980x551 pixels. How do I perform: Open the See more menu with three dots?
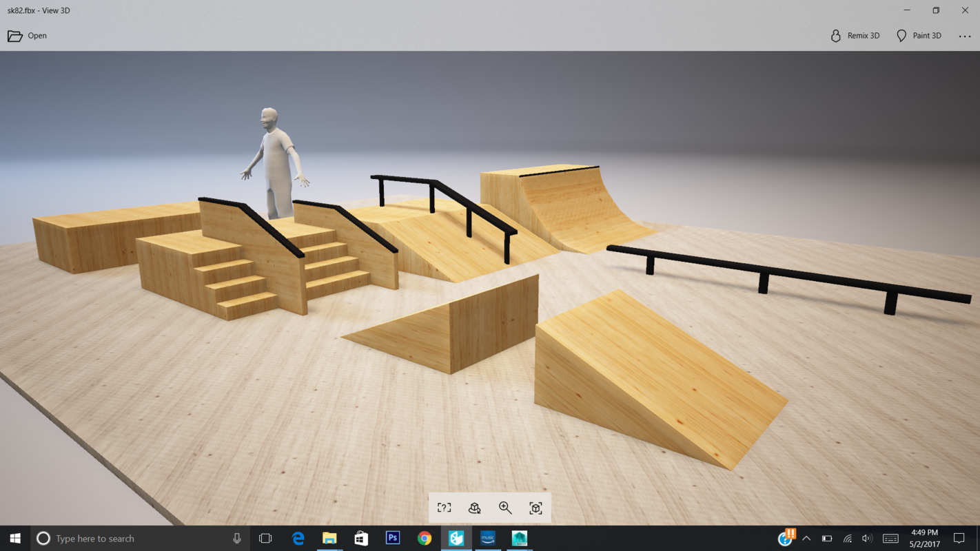(963, 35)
